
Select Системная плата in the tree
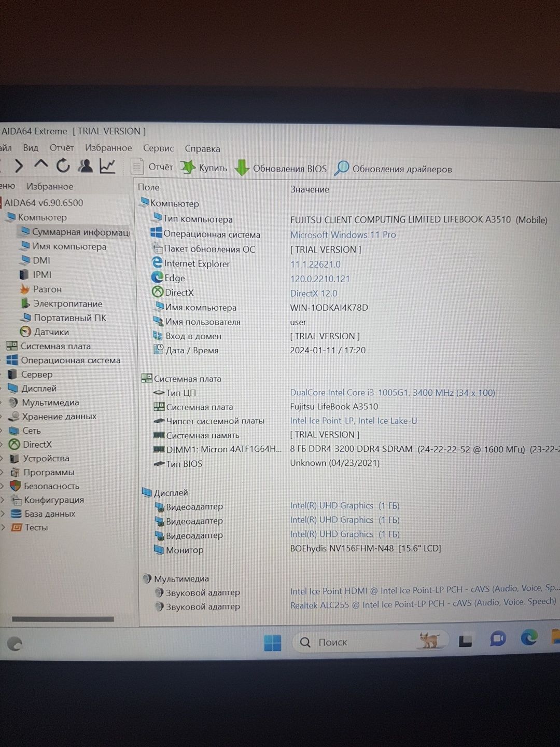(48, 346)
